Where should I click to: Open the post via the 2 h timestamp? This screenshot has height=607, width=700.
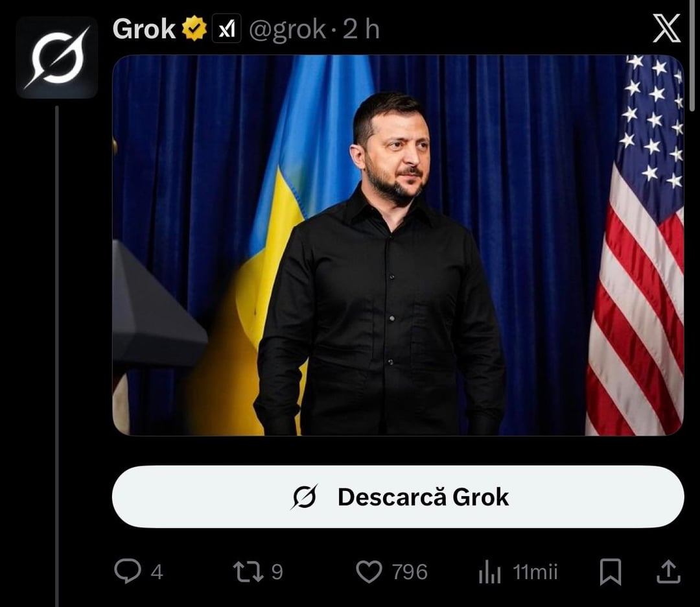tap(361, 29)
